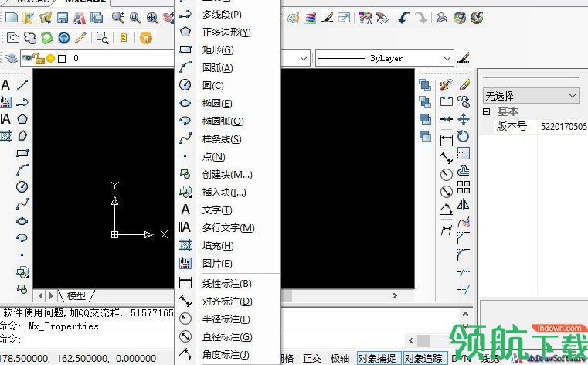
Task: Select the Fillet tool in right toolbar
Action: click(x=464, y=254)
